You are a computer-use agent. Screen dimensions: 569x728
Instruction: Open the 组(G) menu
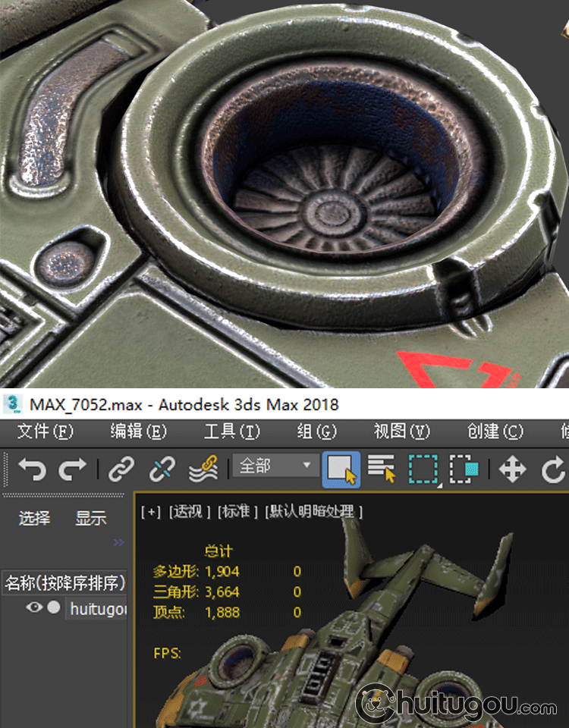click(317, 431)
